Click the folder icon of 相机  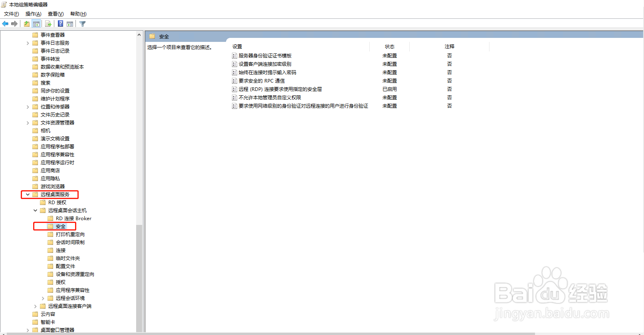point(35,131)
